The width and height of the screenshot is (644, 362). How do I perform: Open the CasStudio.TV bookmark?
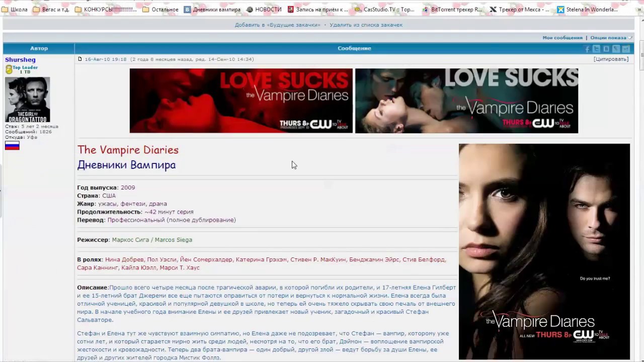(384, 10)
